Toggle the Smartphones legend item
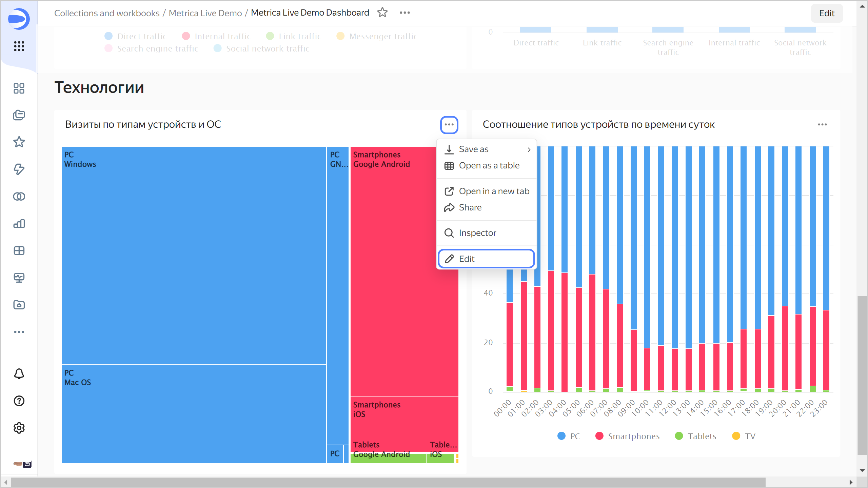868x488 pixels. tap(633, 436)
